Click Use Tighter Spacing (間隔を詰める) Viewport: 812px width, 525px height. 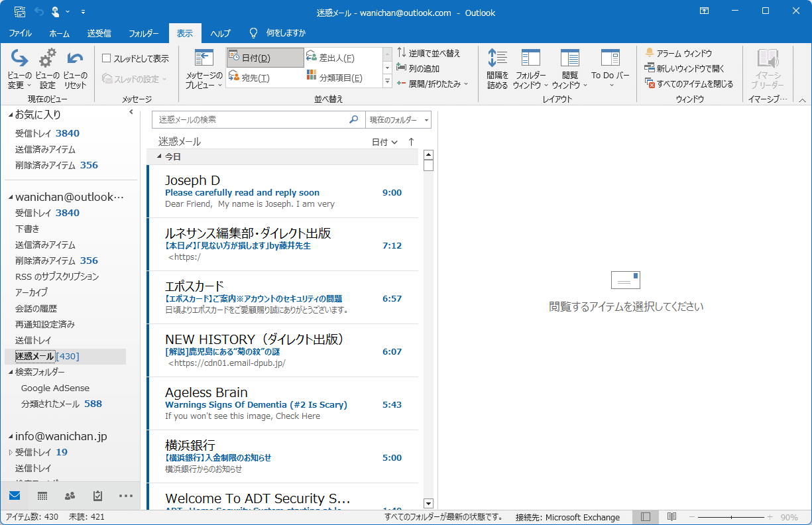pos(497,69)
